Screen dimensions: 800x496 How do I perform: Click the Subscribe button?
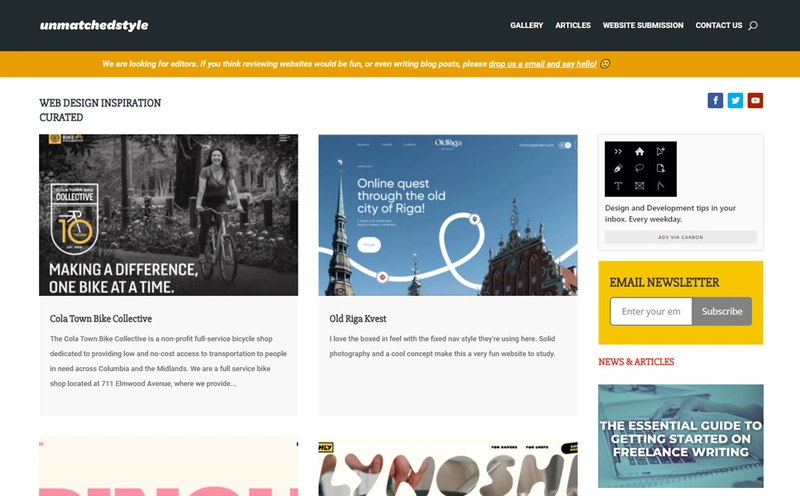(x=722, y=311)
